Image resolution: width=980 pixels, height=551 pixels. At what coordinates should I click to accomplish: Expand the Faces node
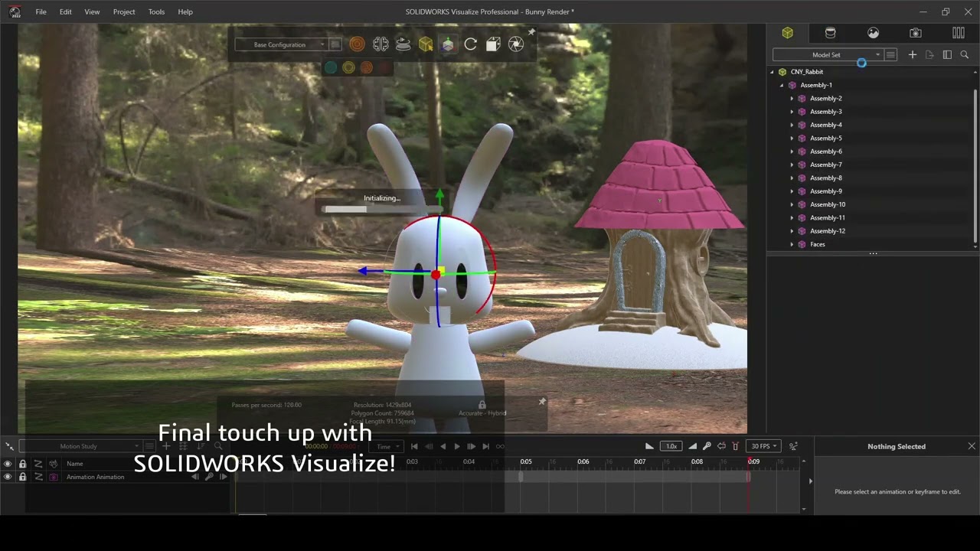click(x=792, y=244)
